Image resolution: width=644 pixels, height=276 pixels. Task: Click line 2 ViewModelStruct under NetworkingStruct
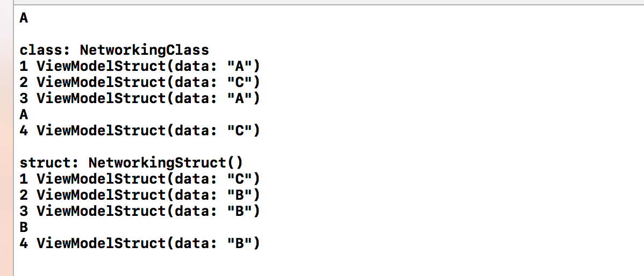140,195
